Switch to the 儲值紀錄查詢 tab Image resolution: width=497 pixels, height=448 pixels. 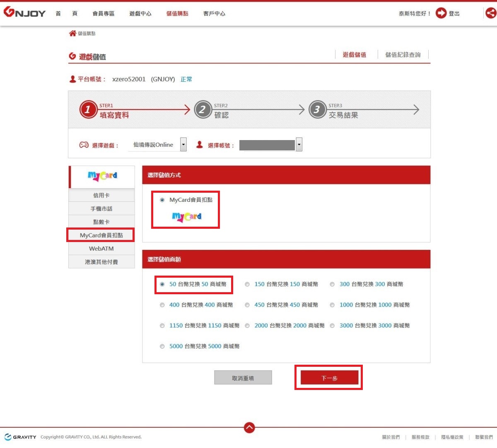(403, 55)
